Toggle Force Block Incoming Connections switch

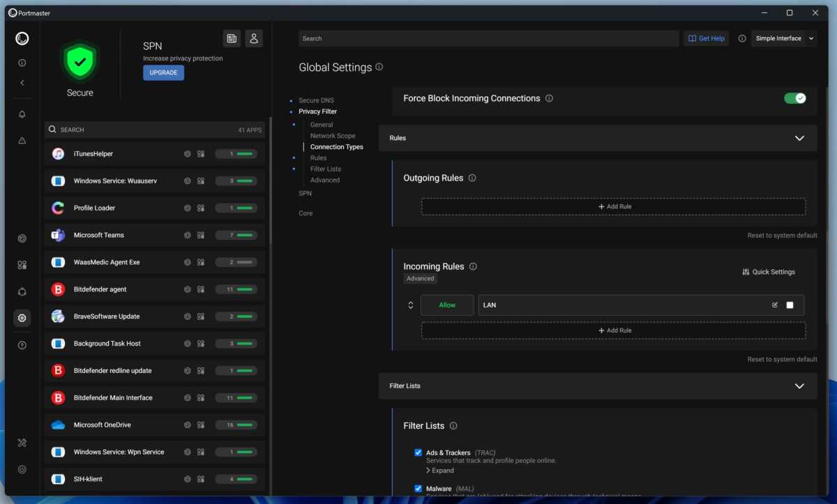(795, 98)
